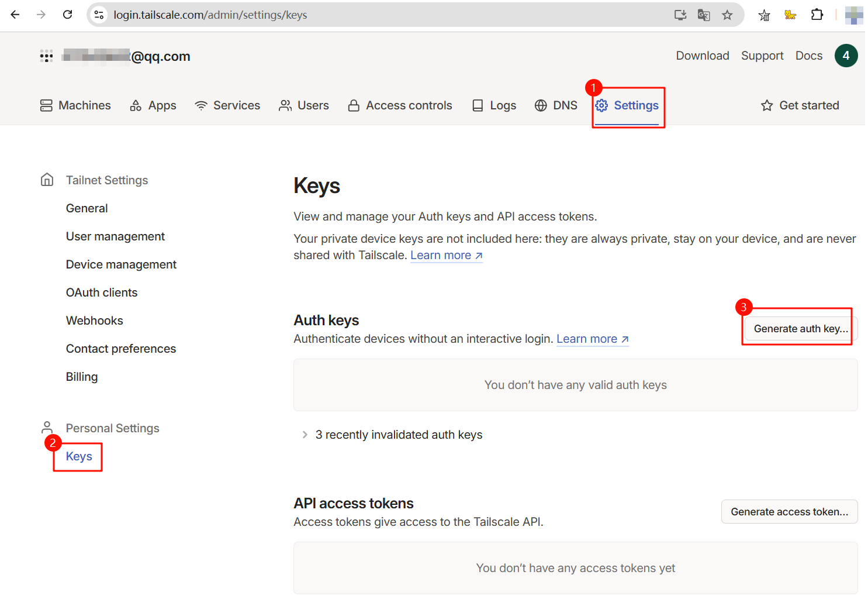
Task: Switch to the Apps tab
Action: coord(153,105)
